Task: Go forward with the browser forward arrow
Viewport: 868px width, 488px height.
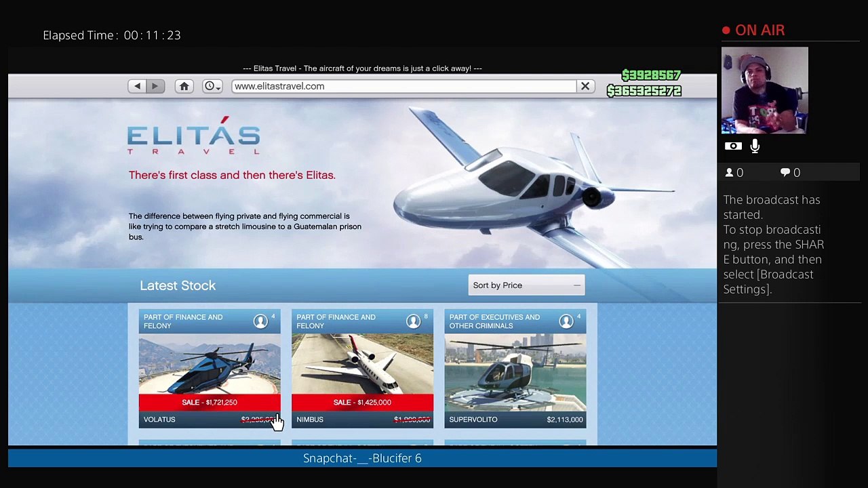Action: click(155, 86)
